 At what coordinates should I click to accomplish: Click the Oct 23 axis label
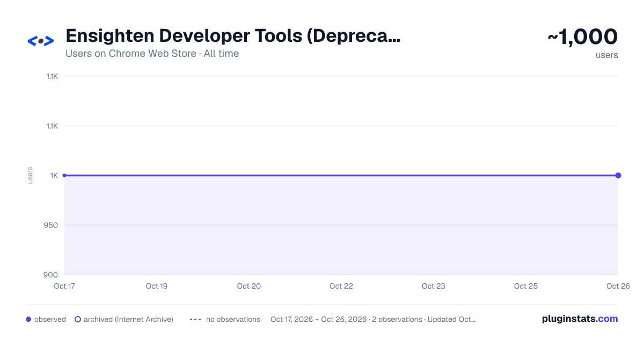434,286
